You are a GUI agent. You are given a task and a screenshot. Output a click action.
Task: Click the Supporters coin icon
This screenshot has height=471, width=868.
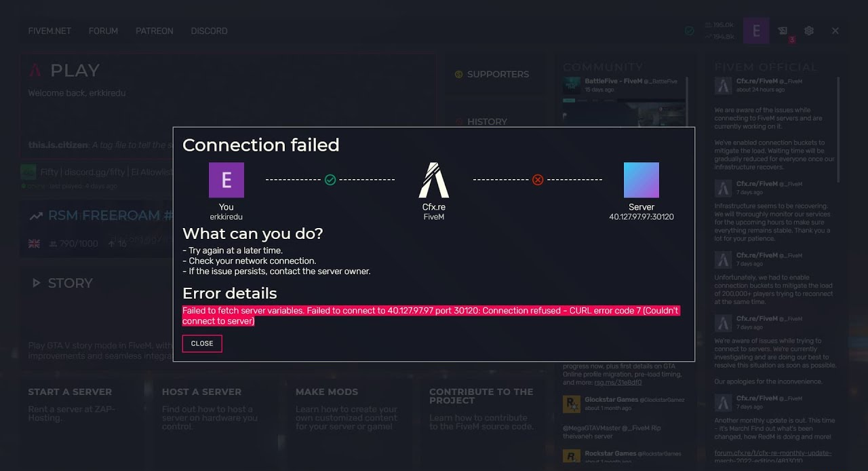pyautogui.click(x=458, y=75)
